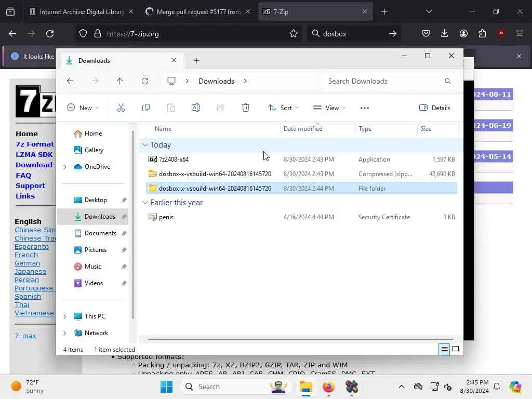The width and height of the screenshot is (532, 399).
Task: Switch to Internet Archive Firefox tab
Action: pyautogui.click(x=82, y=12)
